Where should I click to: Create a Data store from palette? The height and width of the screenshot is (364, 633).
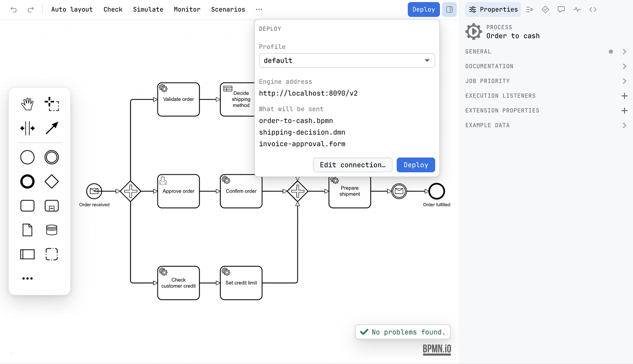pos(52,230)
